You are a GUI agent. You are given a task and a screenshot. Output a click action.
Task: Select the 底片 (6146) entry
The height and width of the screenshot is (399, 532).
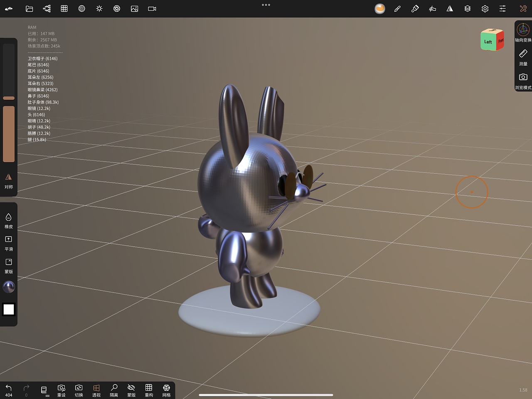(38, 71)
